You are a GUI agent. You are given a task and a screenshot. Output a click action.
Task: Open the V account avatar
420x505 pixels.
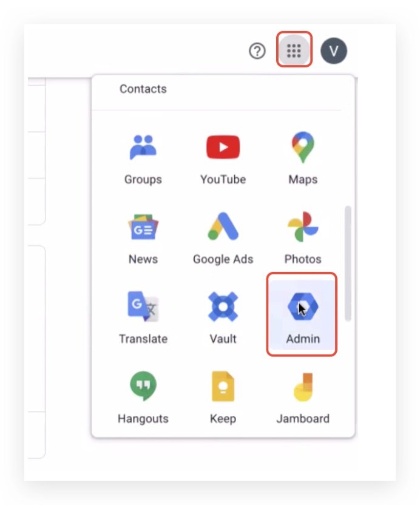click(x=334, y=51)
